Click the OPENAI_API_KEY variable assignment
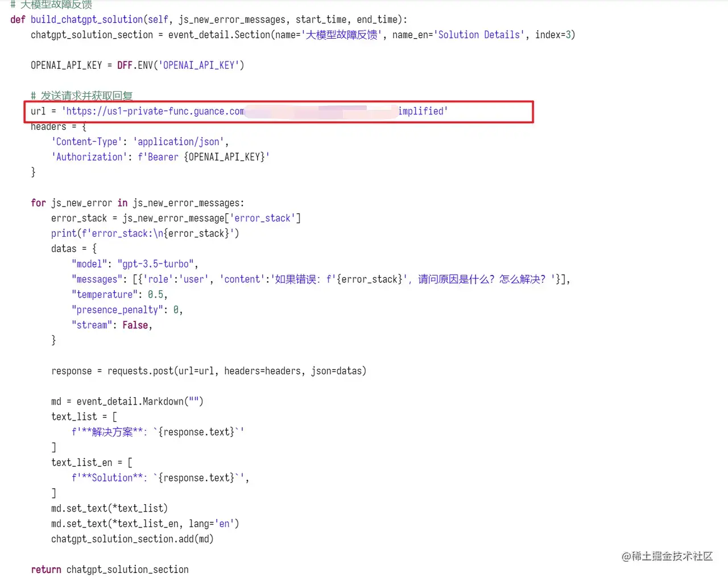728x577 pixels. [137, 65]
